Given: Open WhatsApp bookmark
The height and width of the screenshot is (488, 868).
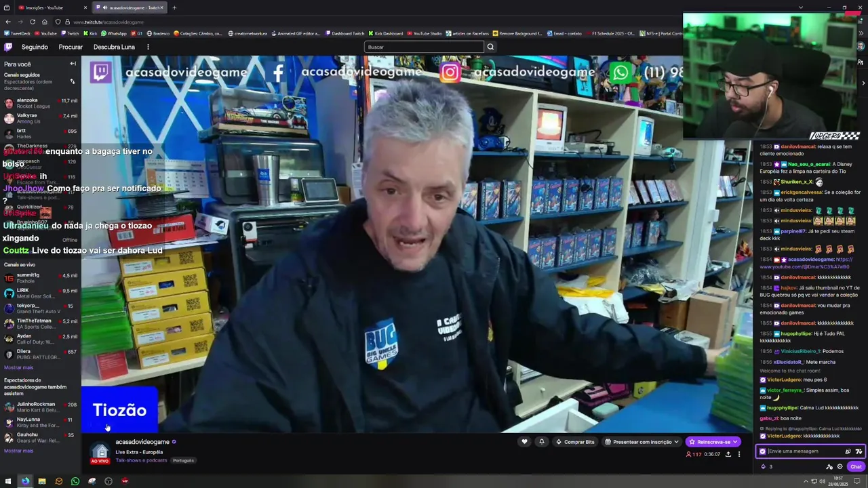Looking at the screenshot, I should point(114,33).
